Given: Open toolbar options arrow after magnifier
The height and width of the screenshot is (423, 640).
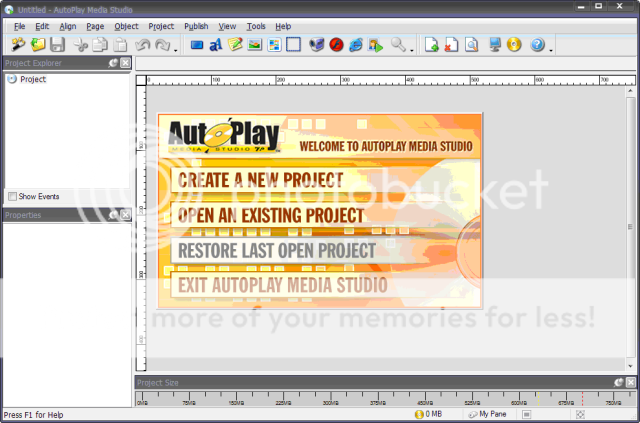Looking at the screenshot, I should pos(412,51).
